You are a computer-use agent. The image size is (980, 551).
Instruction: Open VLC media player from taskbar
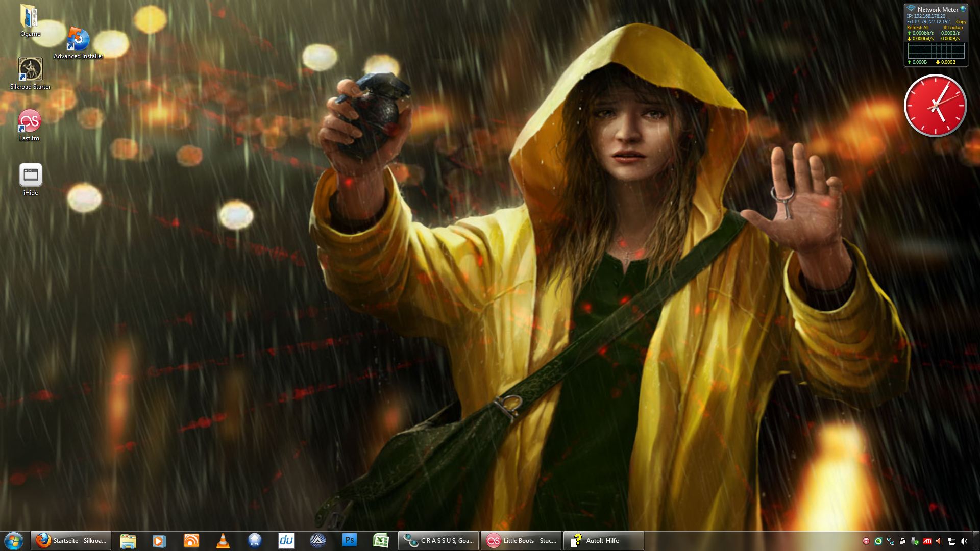point(223,541)
